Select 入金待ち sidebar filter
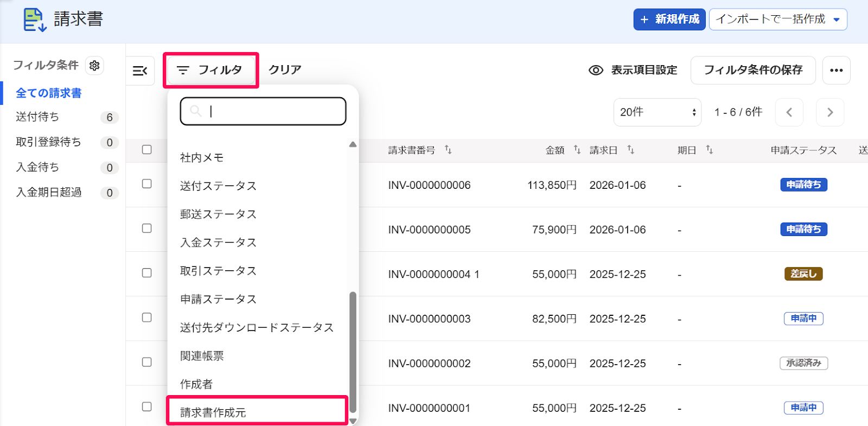 (37, 167)
